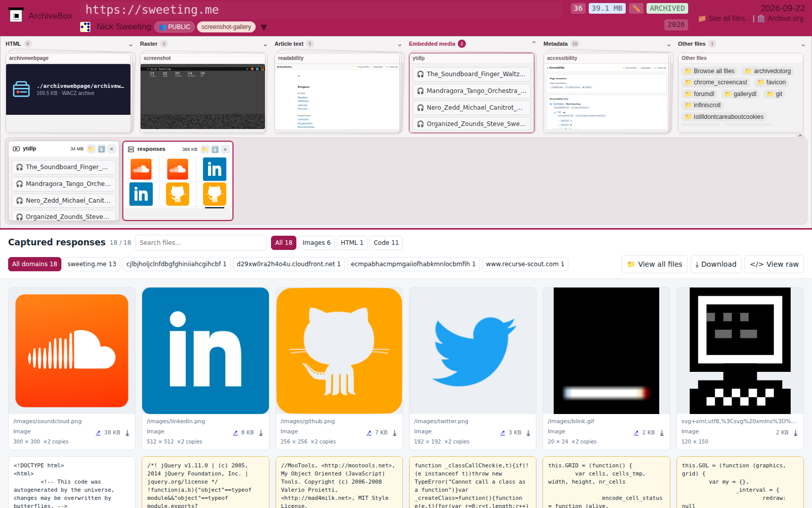Open soundcloud.png in new tab via arrow icon

[98, 433]
